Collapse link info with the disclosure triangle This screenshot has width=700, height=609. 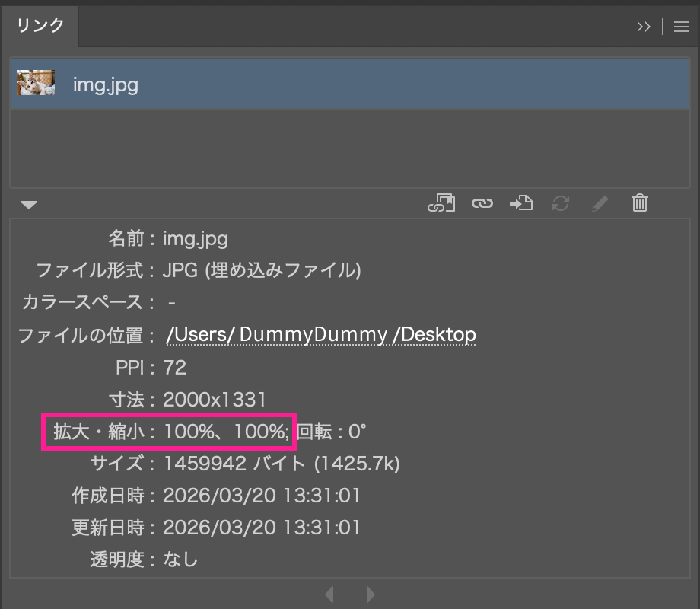click(x=29, y=205)
